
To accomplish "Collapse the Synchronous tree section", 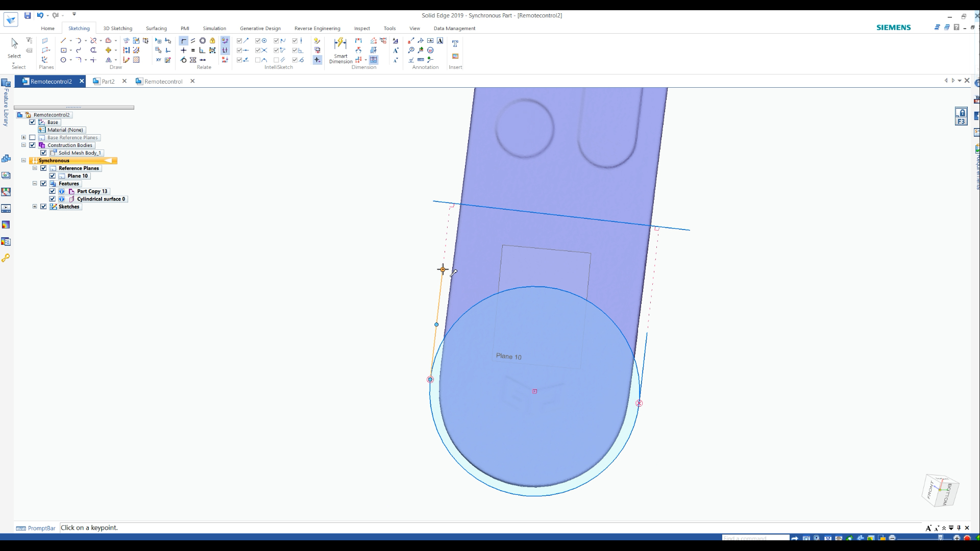I will coord(23,160).
